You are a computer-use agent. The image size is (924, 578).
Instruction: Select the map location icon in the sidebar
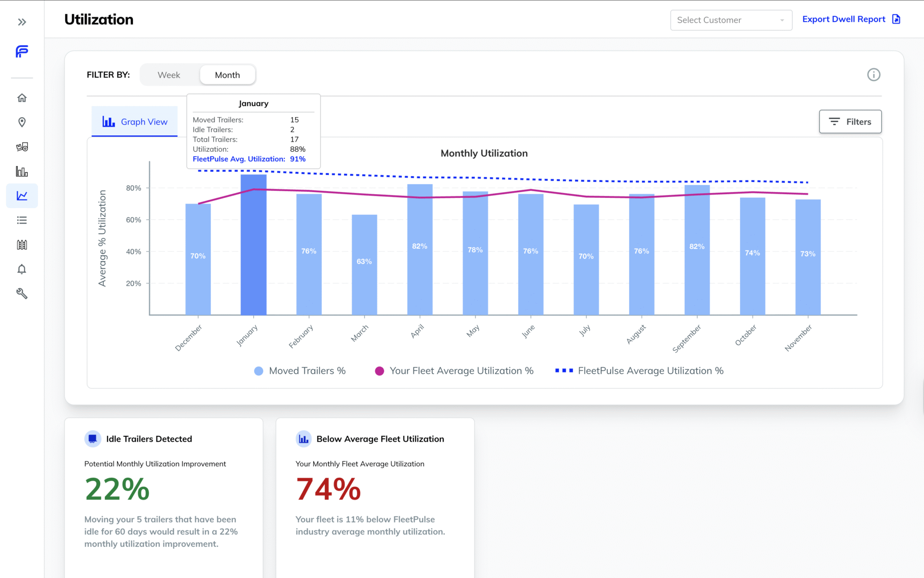pos(22,122)
